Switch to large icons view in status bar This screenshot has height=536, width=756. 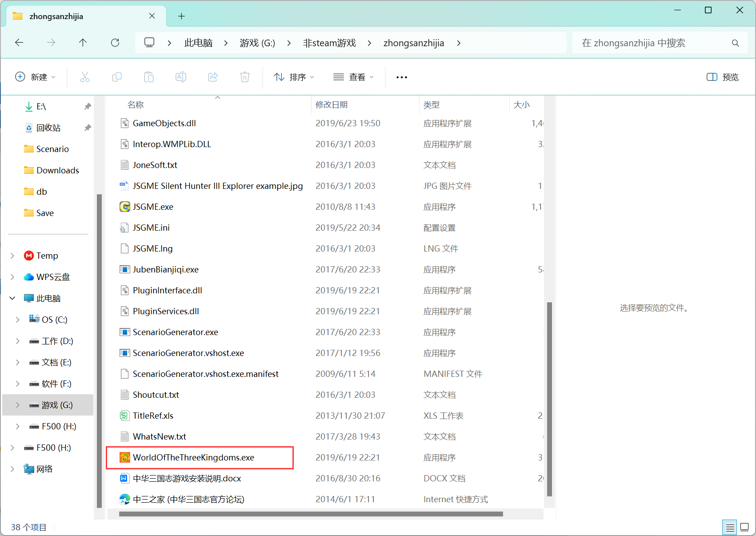point(744,528)
